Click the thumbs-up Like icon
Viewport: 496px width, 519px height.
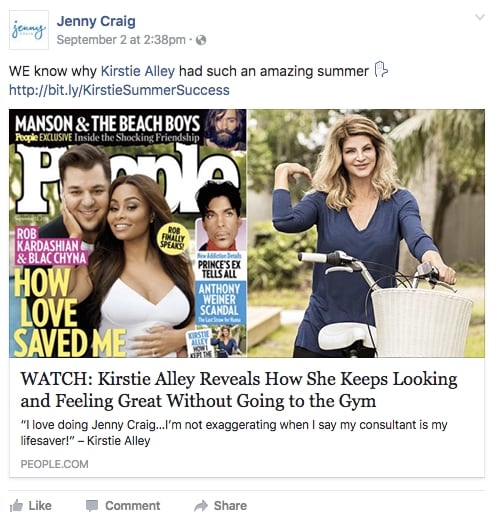pyautogui.click(x=16, y=506)
